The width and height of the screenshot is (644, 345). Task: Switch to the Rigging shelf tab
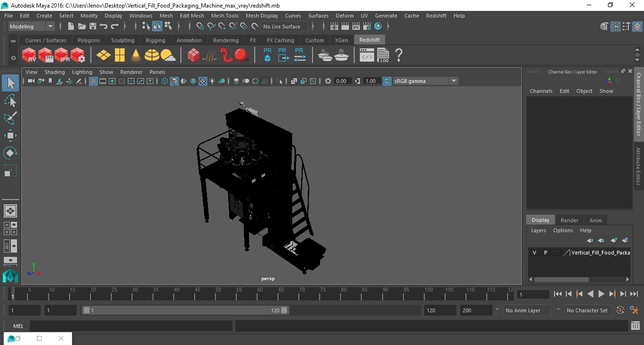pyautogui.click(x=155, y=40)
